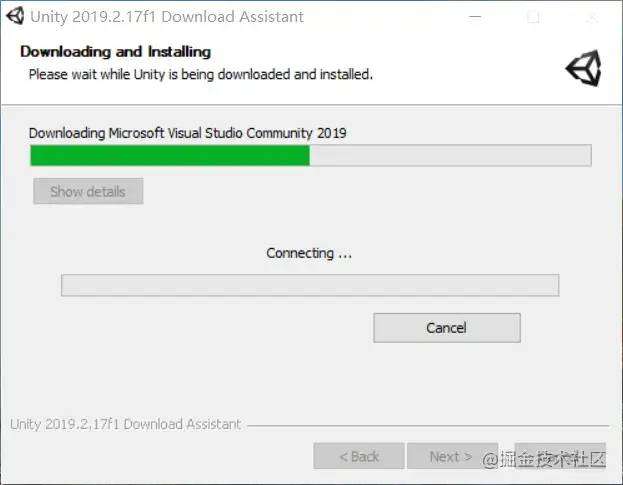Click the empty Connecting progress bar
Viewport: 623px width, 485px height.
(x=310, y=285)
